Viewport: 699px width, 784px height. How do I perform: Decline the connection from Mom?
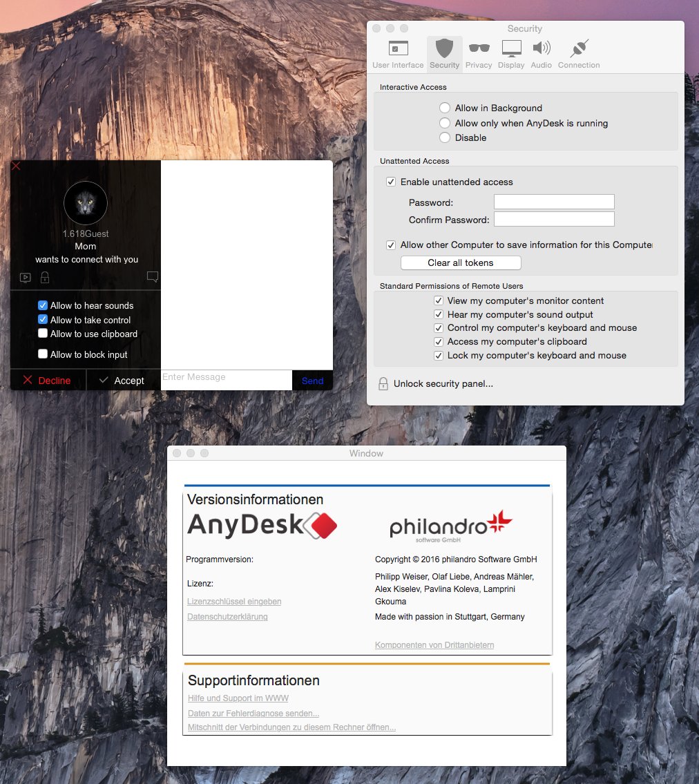(48, 381)
